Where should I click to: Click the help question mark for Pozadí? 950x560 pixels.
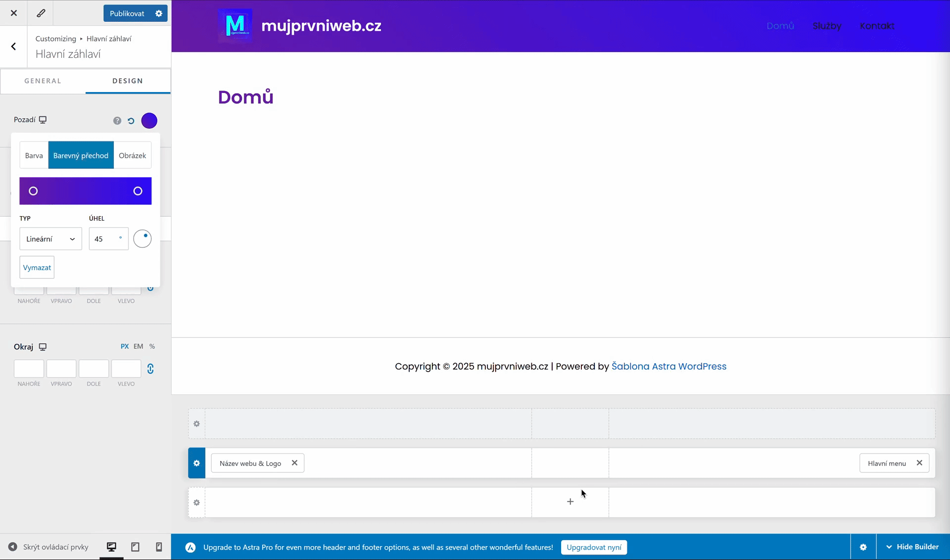point(117,121)
